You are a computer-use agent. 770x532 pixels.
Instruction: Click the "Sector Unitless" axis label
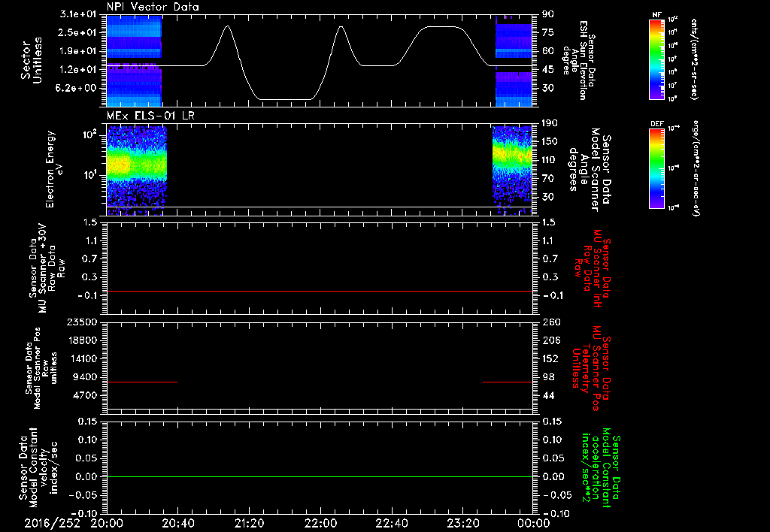[31, 60]
